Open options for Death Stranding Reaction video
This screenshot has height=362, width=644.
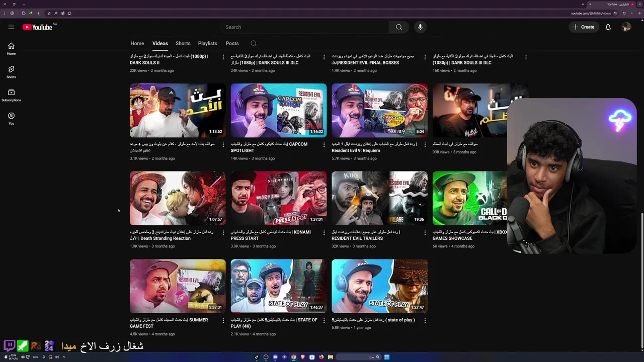(x=223, y=233)
